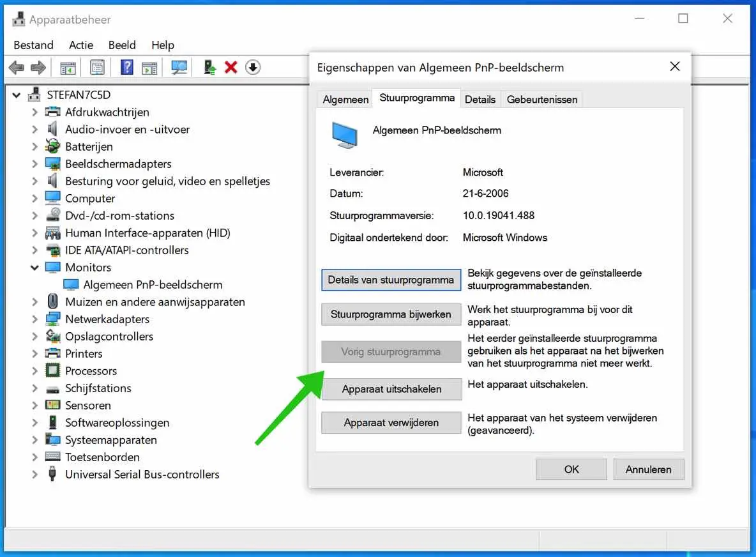Image resolution: width=756 pixels, height=557 pixels.
Task: Click the red X uninstall device icon
Action: click(x=231, y=68)
